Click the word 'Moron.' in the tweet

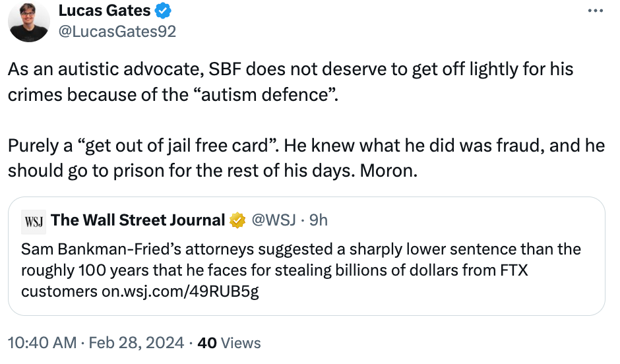(388, 171)
